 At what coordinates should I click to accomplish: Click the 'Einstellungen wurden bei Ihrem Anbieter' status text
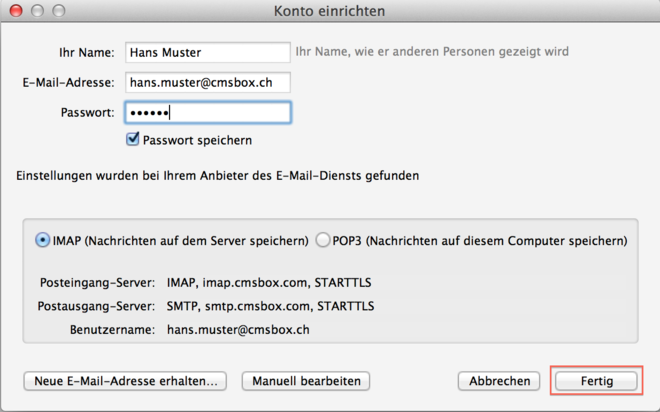tap(218, 175)
